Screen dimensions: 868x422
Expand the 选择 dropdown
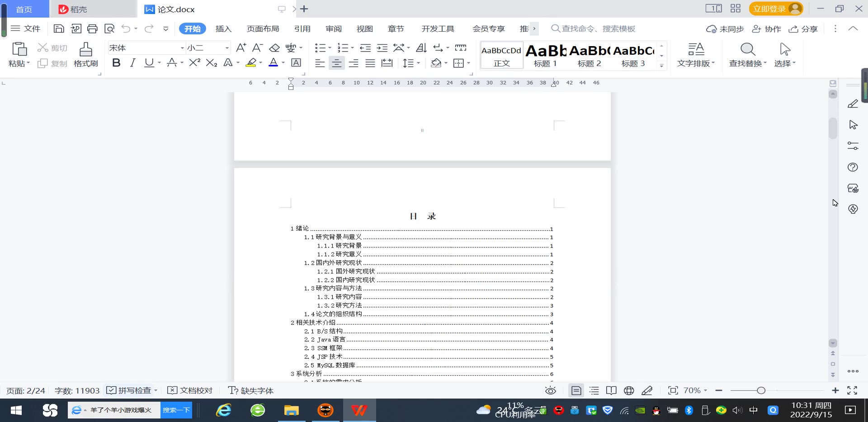coord(785,63)
